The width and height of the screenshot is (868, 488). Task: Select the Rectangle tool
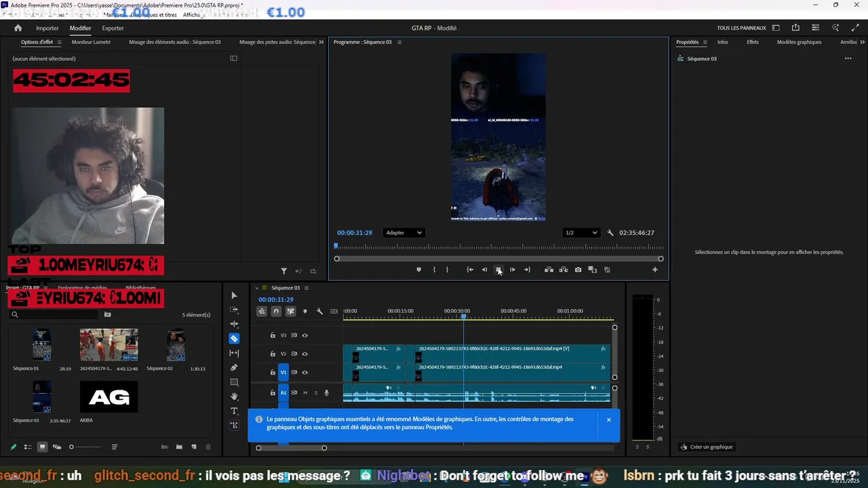[x=234, y=382]
